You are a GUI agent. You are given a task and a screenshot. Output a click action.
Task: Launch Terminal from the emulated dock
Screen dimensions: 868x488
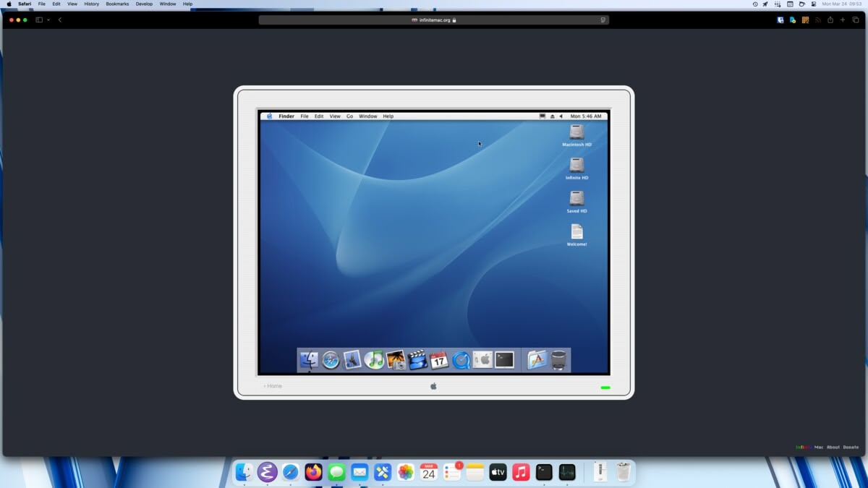click(504, 360)
